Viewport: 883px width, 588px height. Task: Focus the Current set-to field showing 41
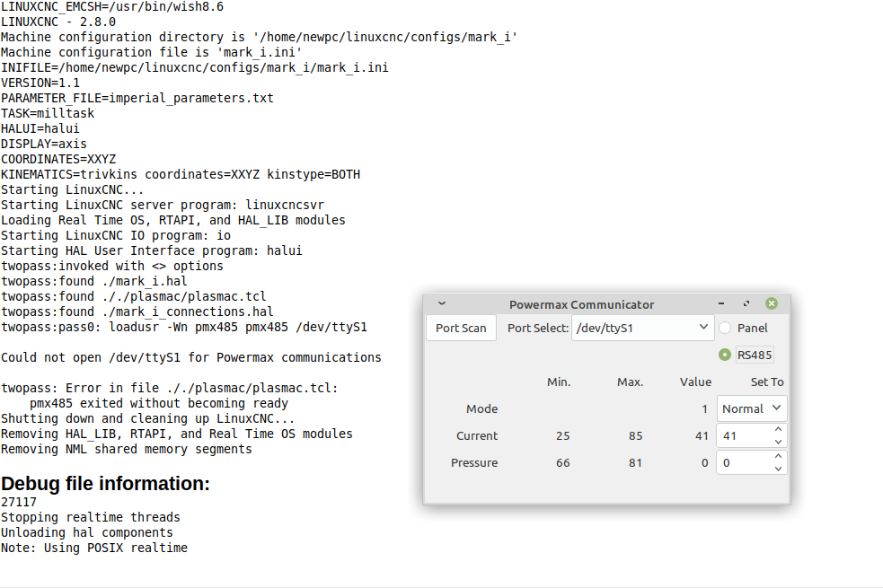coord(744,435)
